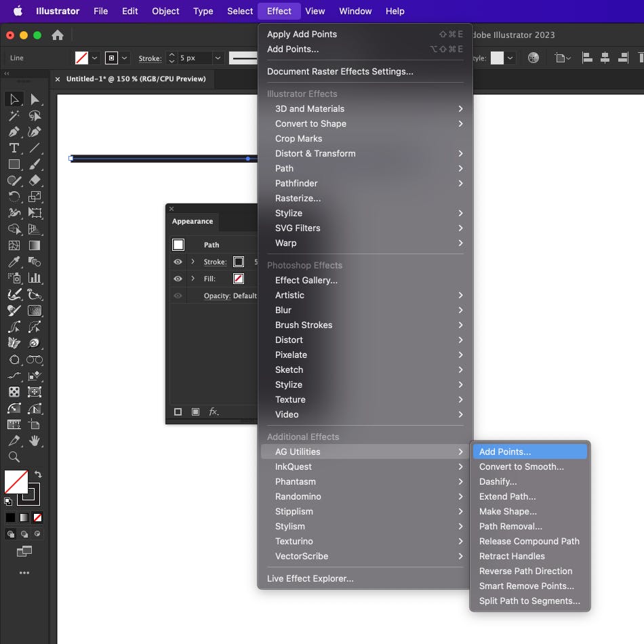
Task: Select the Rectangle tool
Action: click(x=14, y=164)
